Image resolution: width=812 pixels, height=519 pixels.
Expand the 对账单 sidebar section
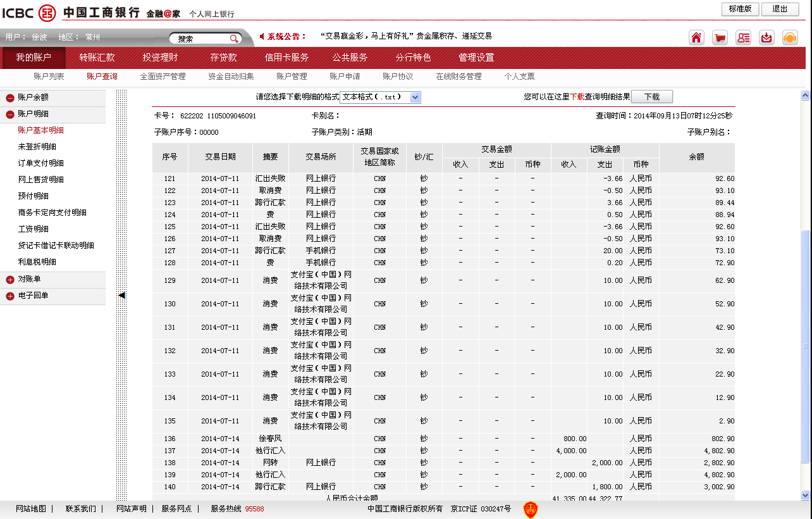[x=10, y=280]
